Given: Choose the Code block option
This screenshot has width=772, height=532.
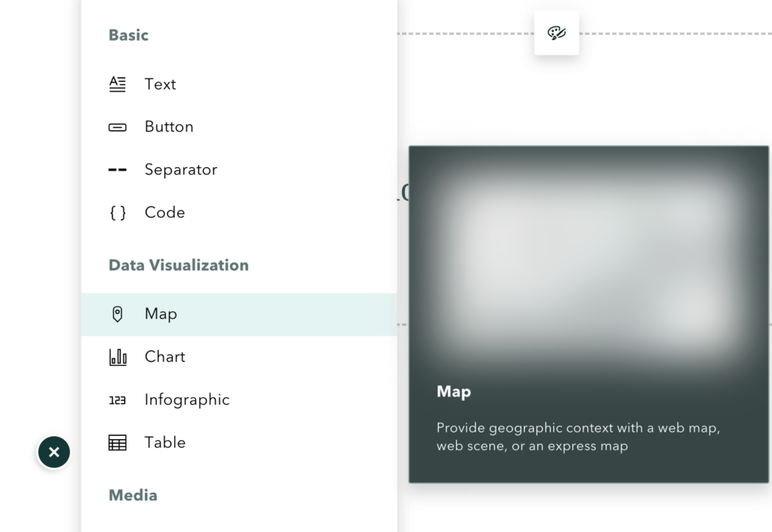Looking at the screenshot, I should point(239,212).
